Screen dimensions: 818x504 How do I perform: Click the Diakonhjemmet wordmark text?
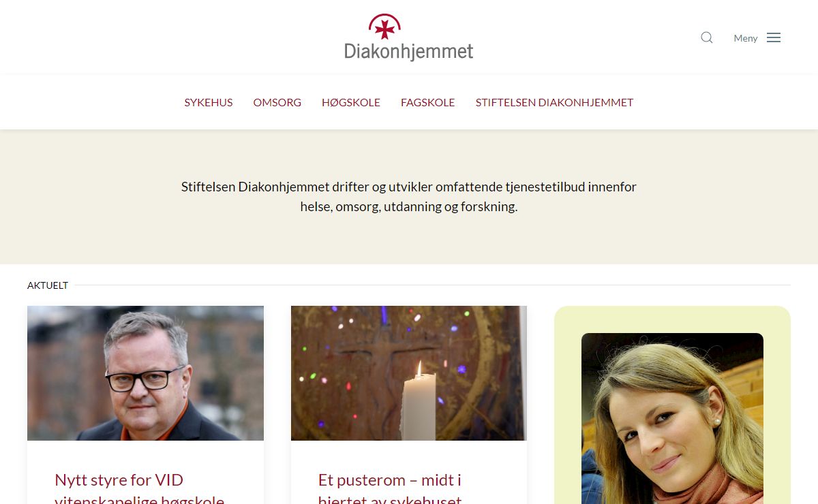409,52
